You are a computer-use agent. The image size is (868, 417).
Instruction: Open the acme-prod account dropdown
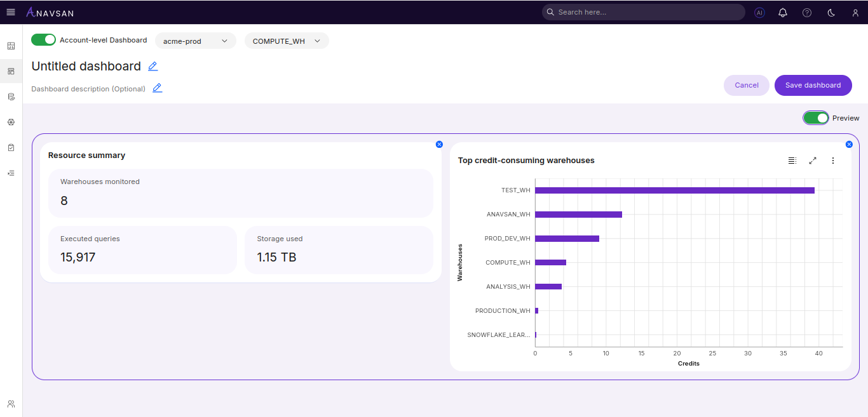pos(195,41)
